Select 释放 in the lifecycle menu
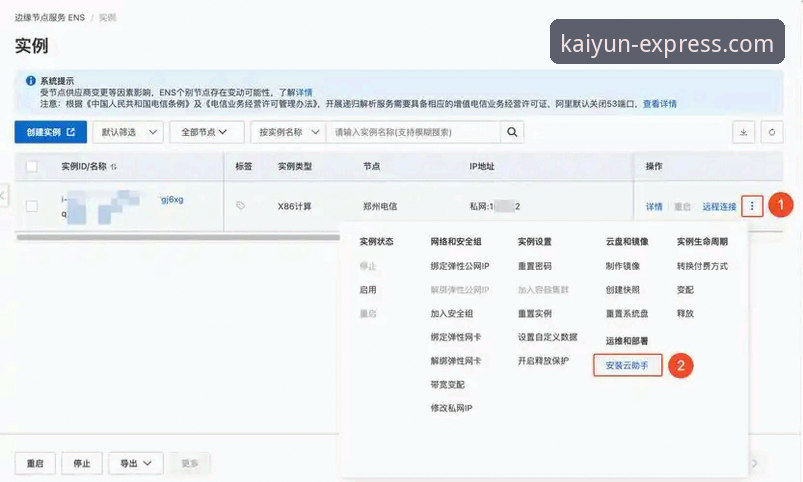Image resolution: width=803 pixels, height=482 pixels. [685, 313]
